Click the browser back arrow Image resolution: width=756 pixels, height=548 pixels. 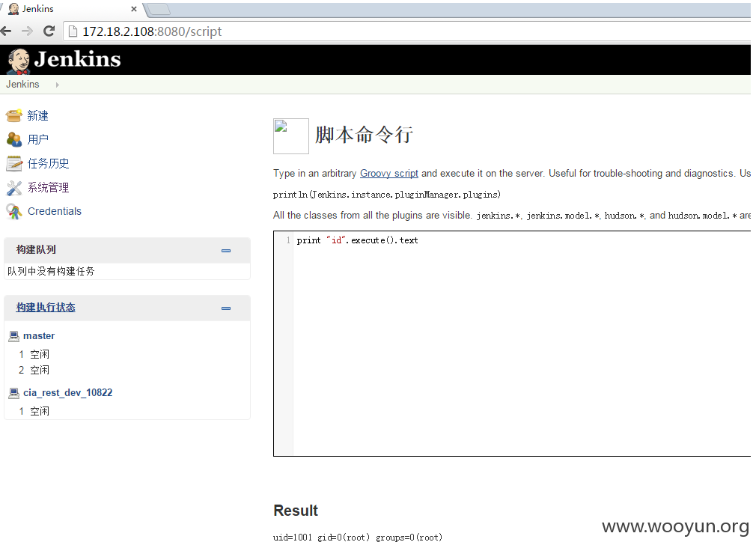click(6, 31)
